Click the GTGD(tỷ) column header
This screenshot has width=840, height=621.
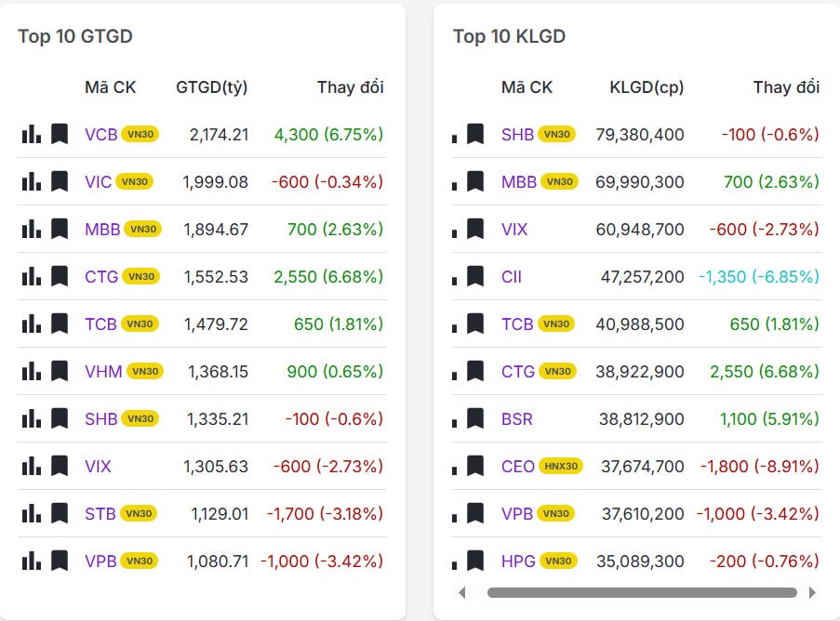(211, 87)
